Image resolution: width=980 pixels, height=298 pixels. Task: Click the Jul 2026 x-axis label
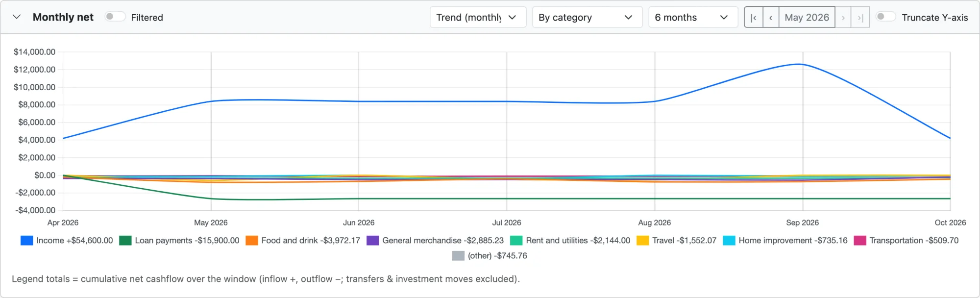click(507, 223)
